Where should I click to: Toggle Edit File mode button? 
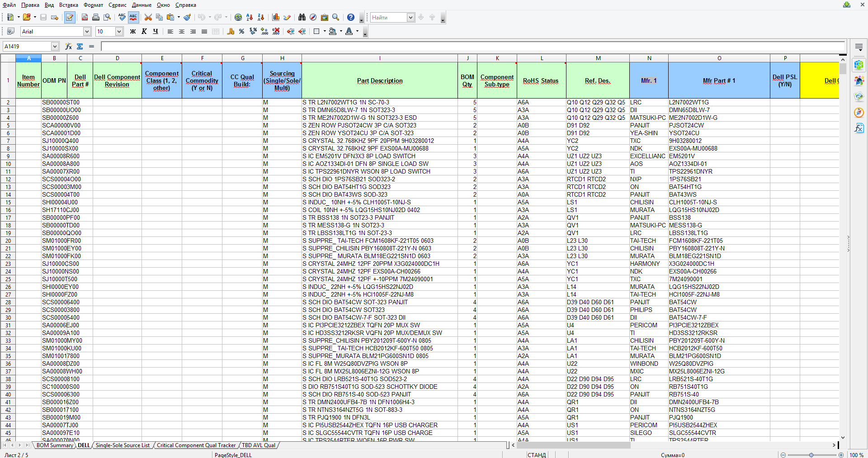click(x=70, y=17)
